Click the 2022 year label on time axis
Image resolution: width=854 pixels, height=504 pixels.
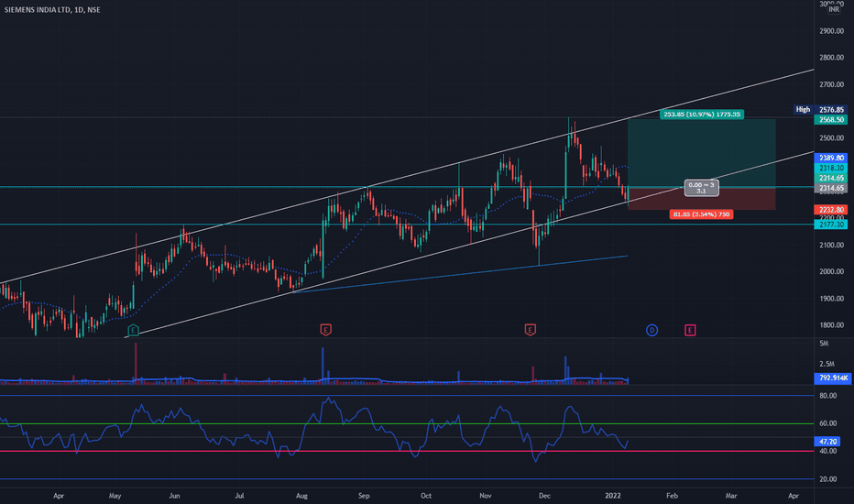(613, 496)
